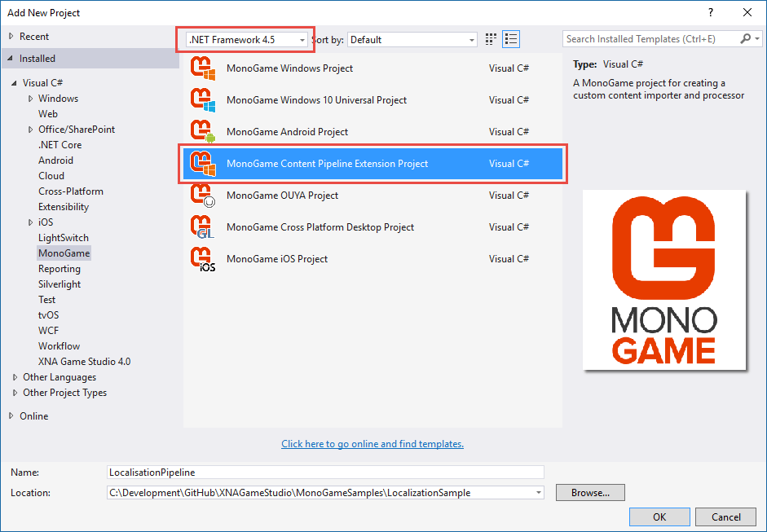Choose MonoGame Windows Project template name

pyautogui.click(x=289, y=68)
